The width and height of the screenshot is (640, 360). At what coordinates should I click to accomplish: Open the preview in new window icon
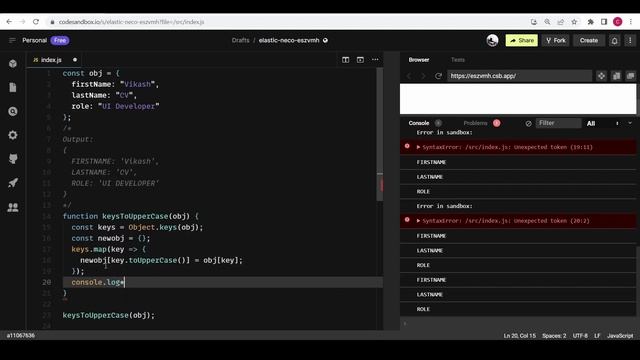[631, 76]
